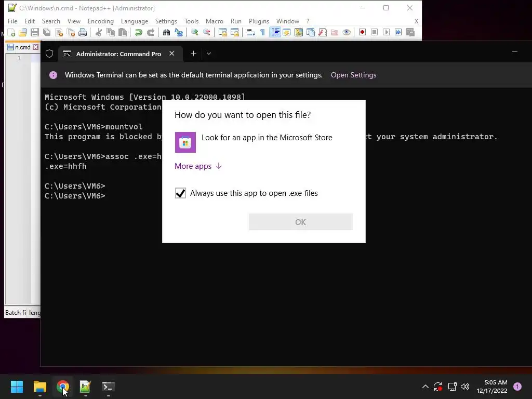Viewport: 532px width, 399px height.
Task: Open the File menu in Notepad++
Action: (x=12, y=21)
